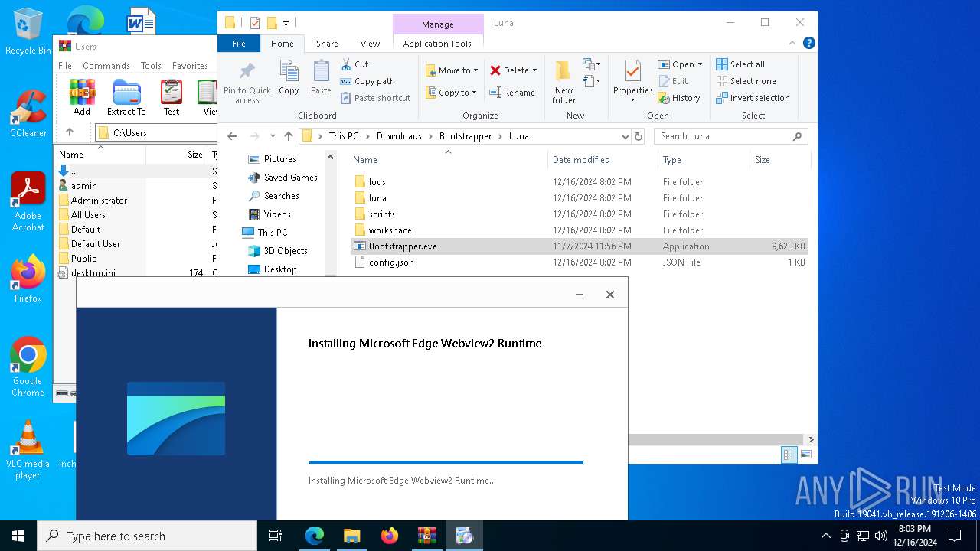This screenshot has height=551, width=980.
Task: Expand the Delete dropdown arrow
Action: 534,70
